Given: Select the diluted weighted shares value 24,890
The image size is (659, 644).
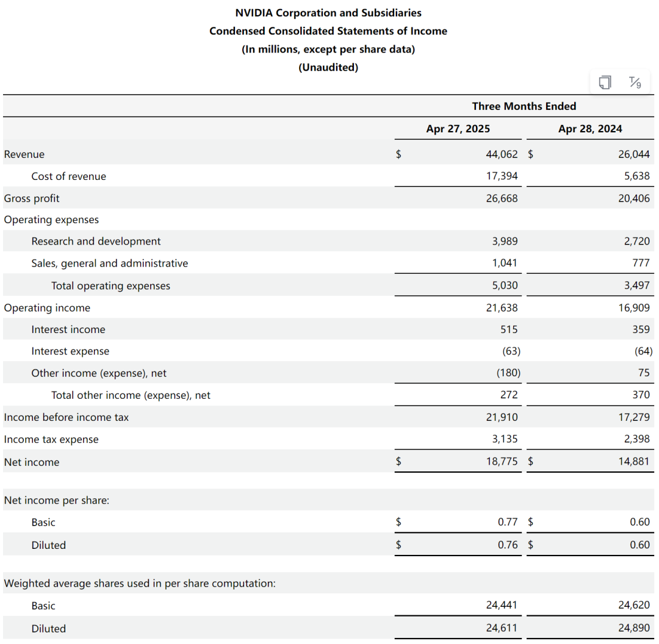Looking at the screenshot, I should [634, 628].
